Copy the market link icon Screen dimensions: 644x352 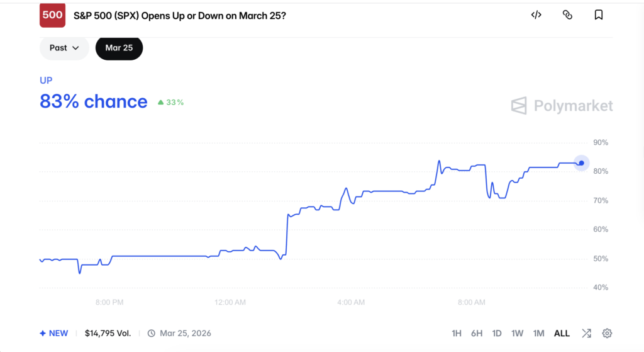tap(567, 15)
